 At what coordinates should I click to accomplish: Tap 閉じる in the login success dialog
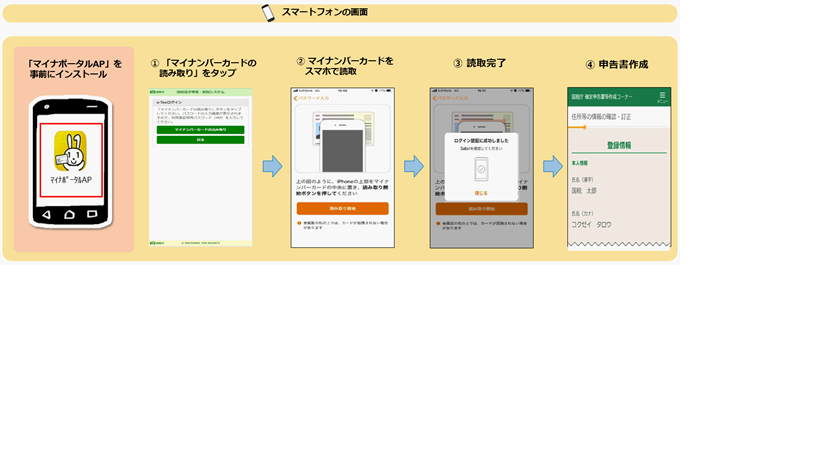click(x=482, y=192)
